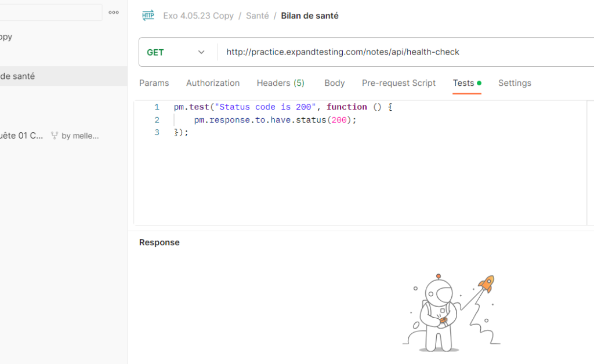Go to the Body tab
This screenshot has height=364, width=594.
(x=334, y=83)
